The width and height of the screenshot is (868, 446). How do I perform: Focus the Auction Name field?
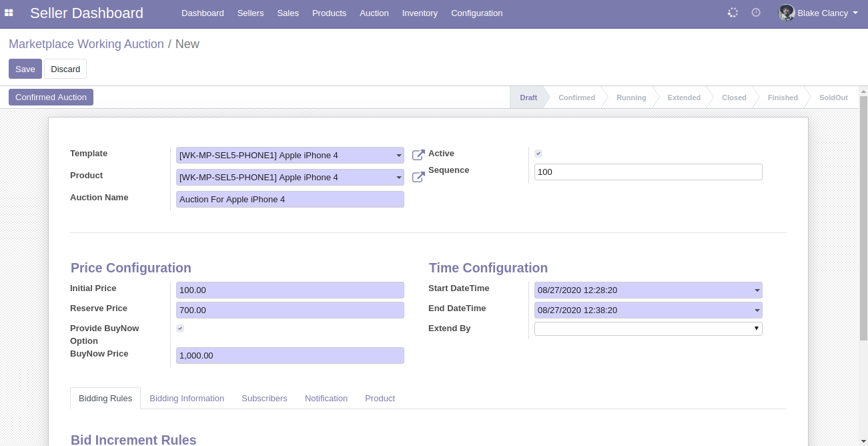pos(290,200)
